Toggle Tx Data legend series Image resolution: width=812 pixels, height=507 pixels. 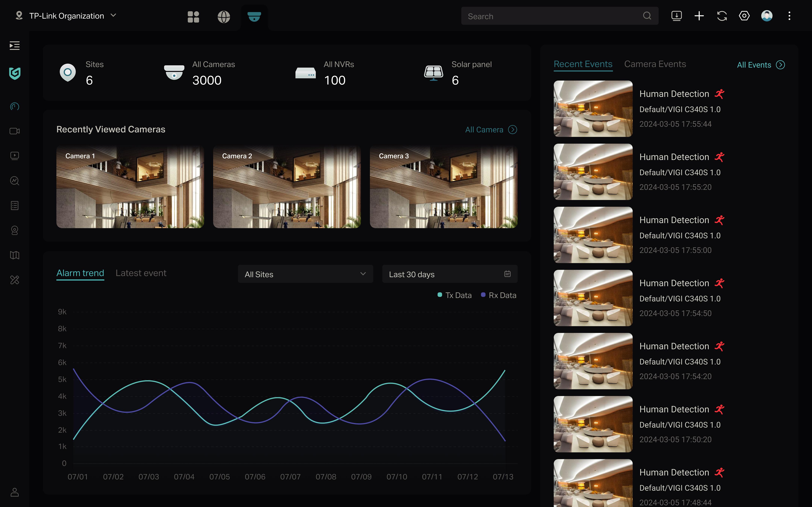coord(455,295)
